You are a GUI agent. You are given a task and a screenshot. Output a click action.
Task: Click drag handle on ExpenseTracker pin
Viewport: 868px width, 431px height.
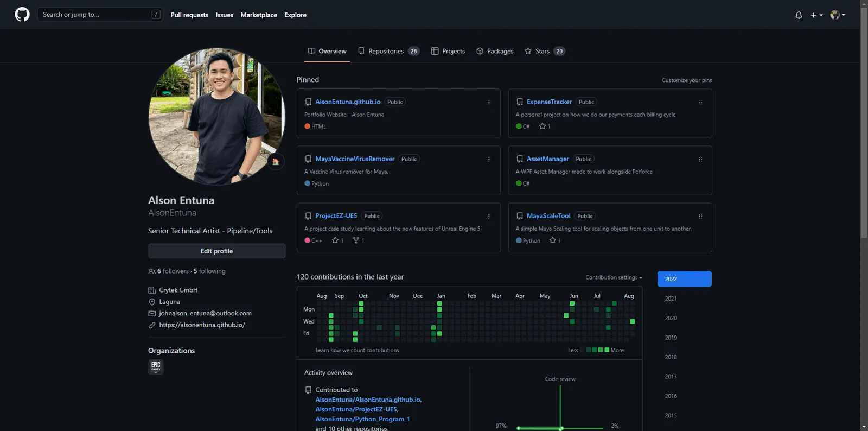[700, 102]
